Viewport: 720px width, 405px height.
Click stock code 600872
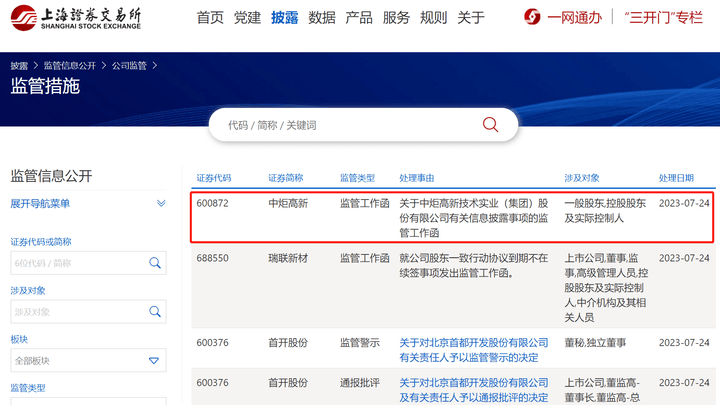212,203
